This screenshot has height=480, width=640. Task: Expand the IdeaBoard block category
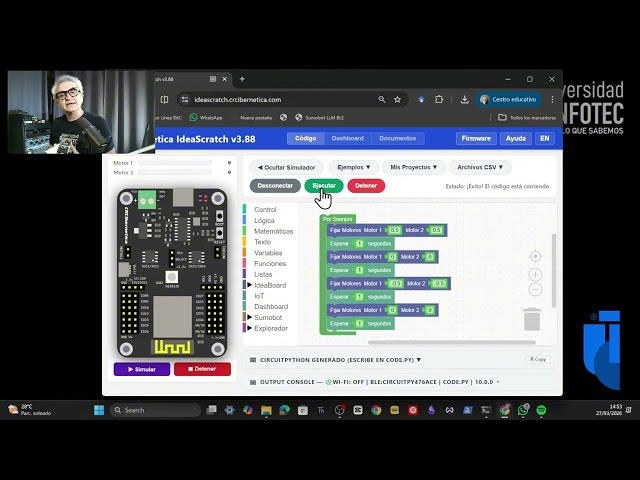tap(270, 285)
